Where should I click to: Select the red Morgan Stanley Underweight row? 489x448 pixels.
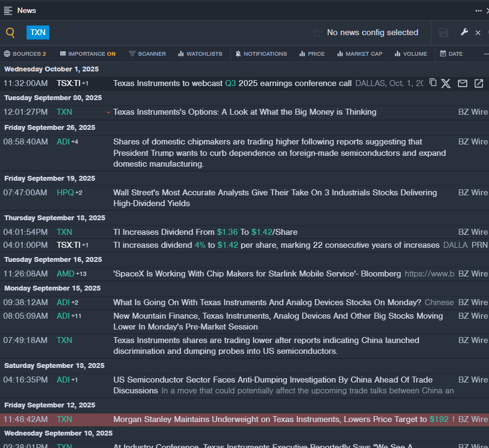(x=244, y=419)
